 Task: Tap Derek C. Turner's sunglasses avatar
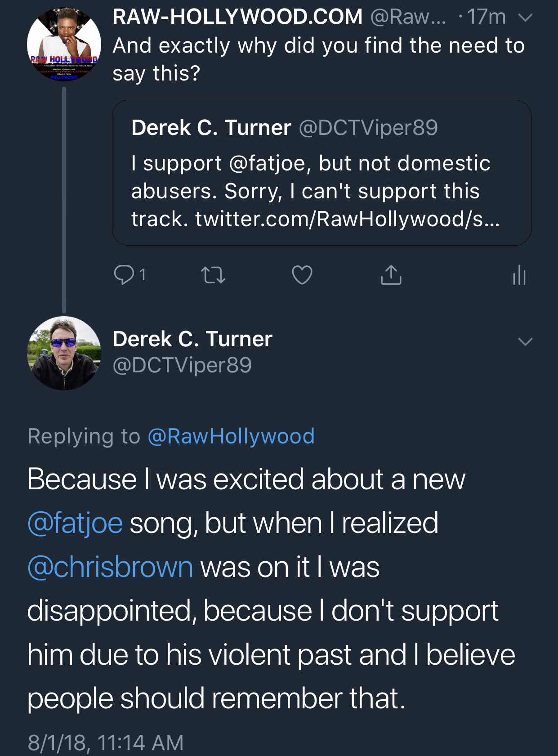click(x=64, y=353)
